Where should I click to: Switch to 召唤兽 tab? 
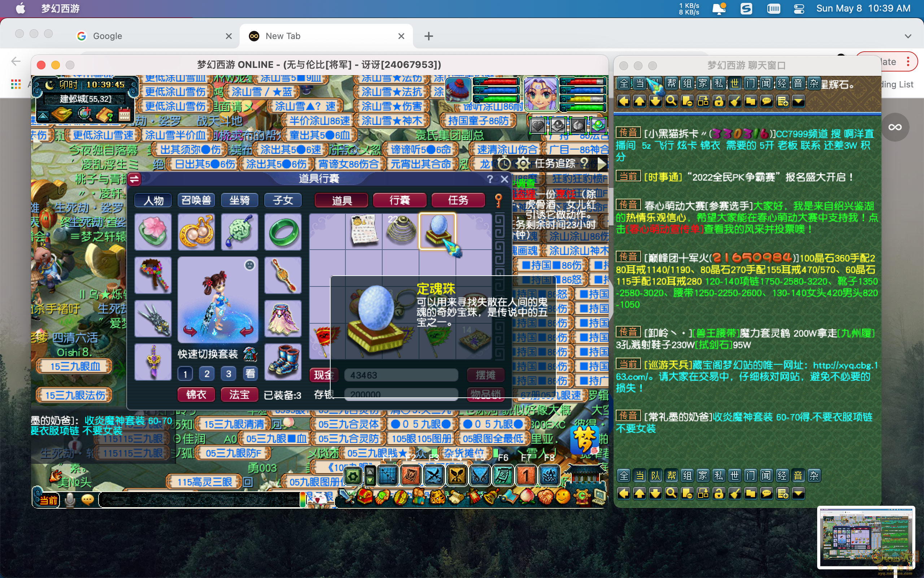click(196, 200)
